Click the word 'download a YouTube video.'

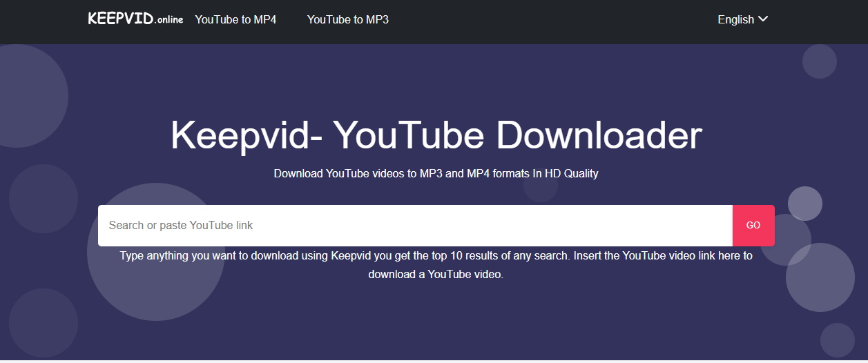click(436, 274)
